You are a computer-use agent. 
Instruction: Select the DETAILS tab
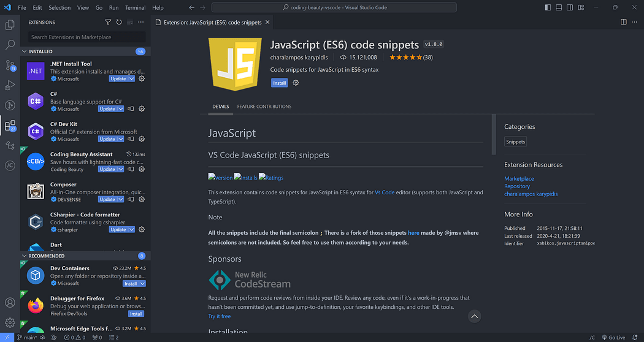tap(221, 106)
